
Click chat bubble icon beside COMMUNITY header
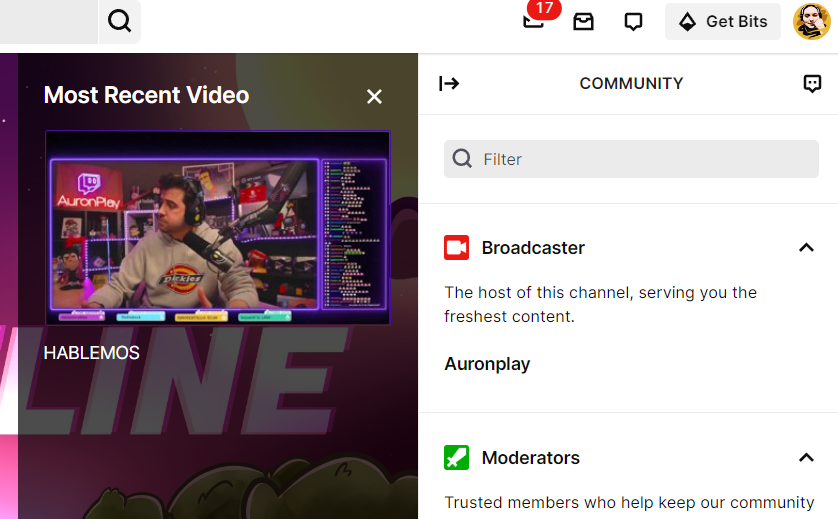(812, 83)
